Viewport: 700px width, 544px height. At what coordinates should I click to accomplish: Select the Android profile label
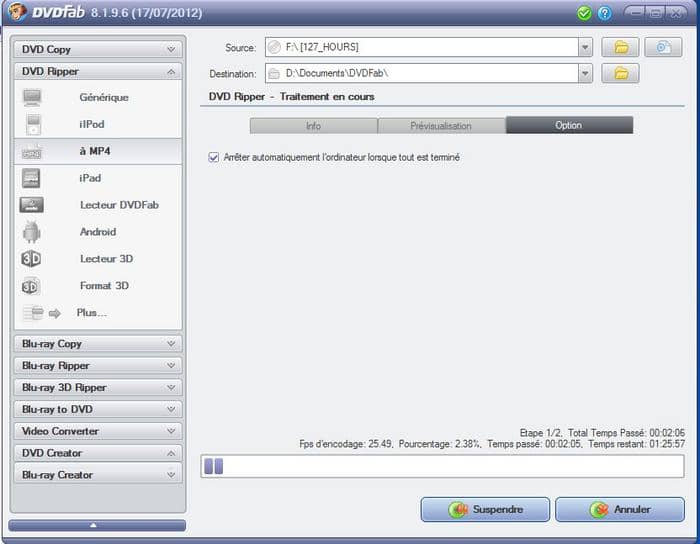pyautogui.click(x=98, y=232)
